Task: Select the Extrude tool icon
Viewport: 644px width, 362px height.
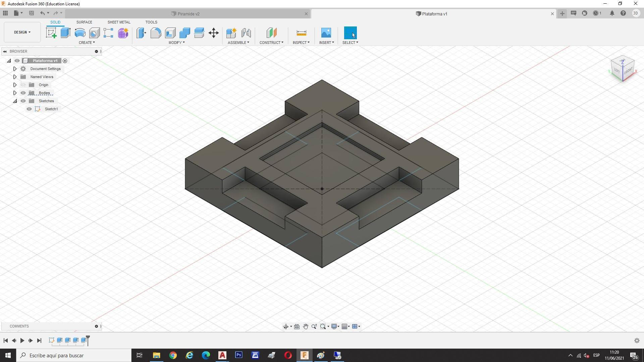Action: pyautogui.click(x=65, y=33)
